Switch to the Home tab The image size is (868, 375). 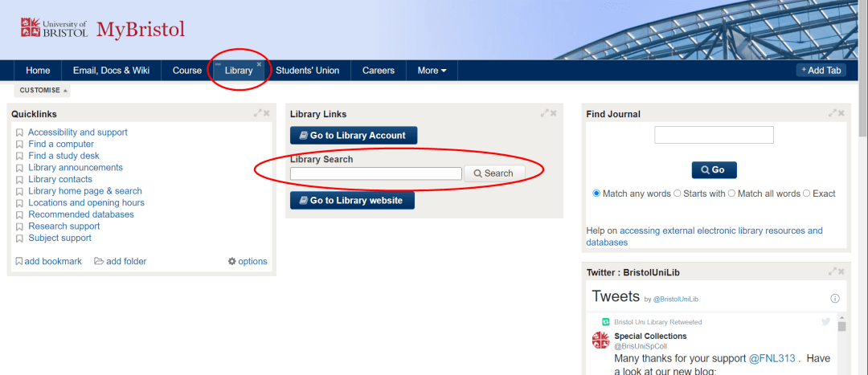38,70
